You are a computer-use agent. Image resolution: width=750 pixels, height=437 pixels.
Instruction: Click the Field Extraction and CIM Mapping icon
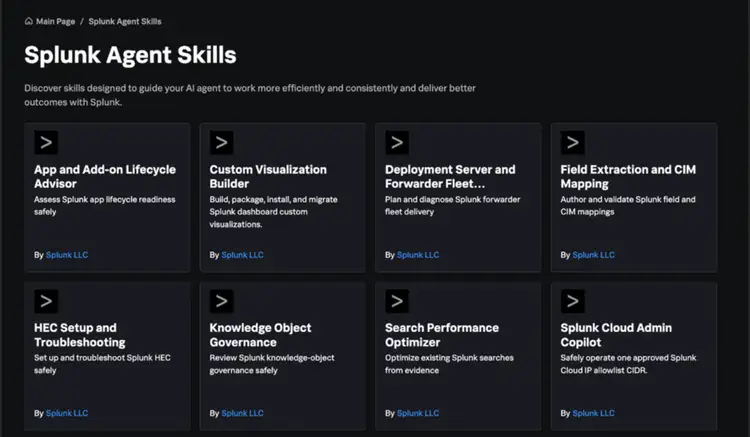point(573,142)
